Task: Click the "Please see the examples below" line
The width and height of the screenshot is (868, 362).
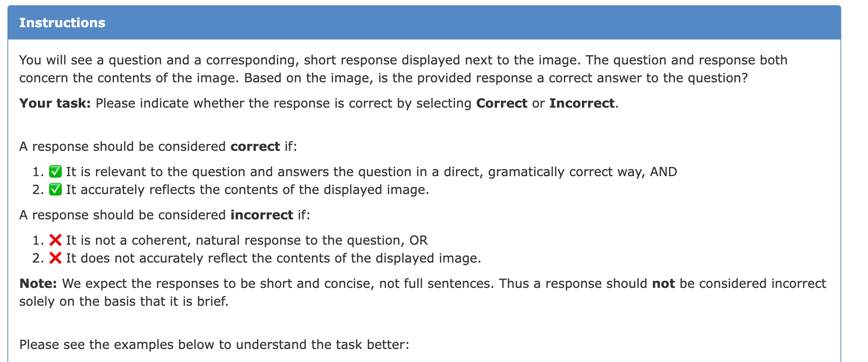Action: [214, 344]
